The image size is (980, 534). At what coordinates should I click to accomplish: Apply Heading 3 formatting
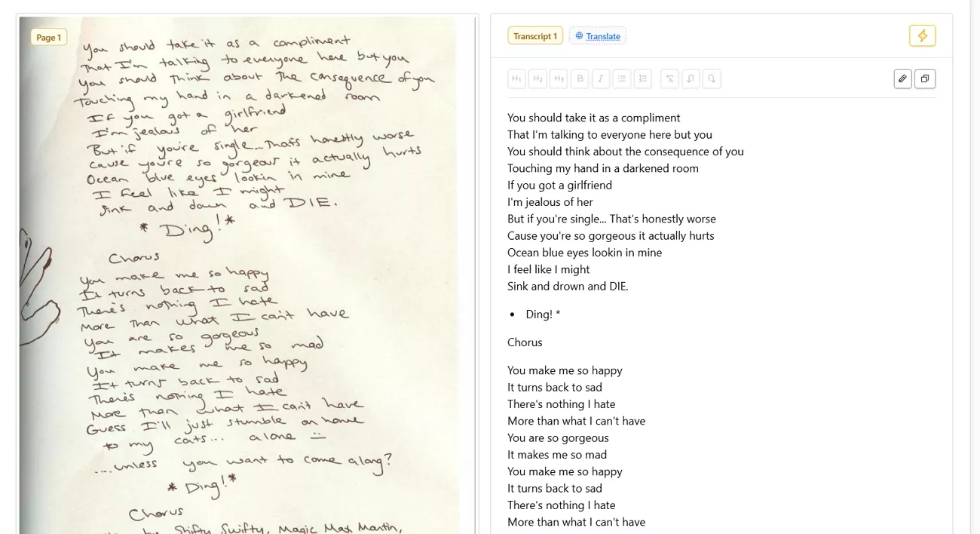[559, 78]
